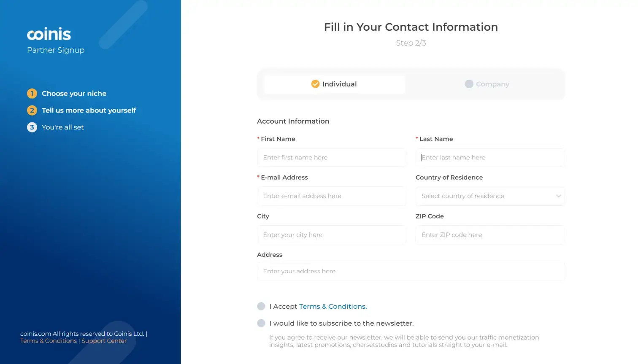The width and height of the screenshot is (638, 364).
Task: Accept the Terms & Conditions checkbox
Action: [261, 306]
